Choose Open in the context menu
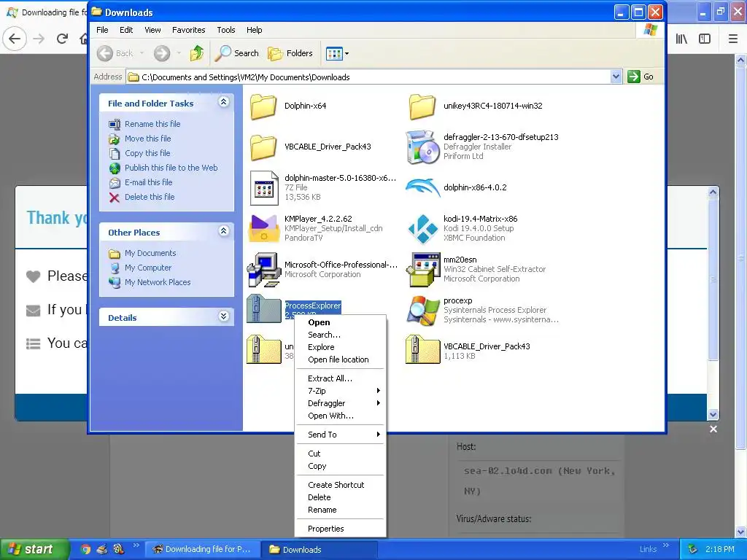This screenshot has height=560, width=747. [x=340, y=322]
